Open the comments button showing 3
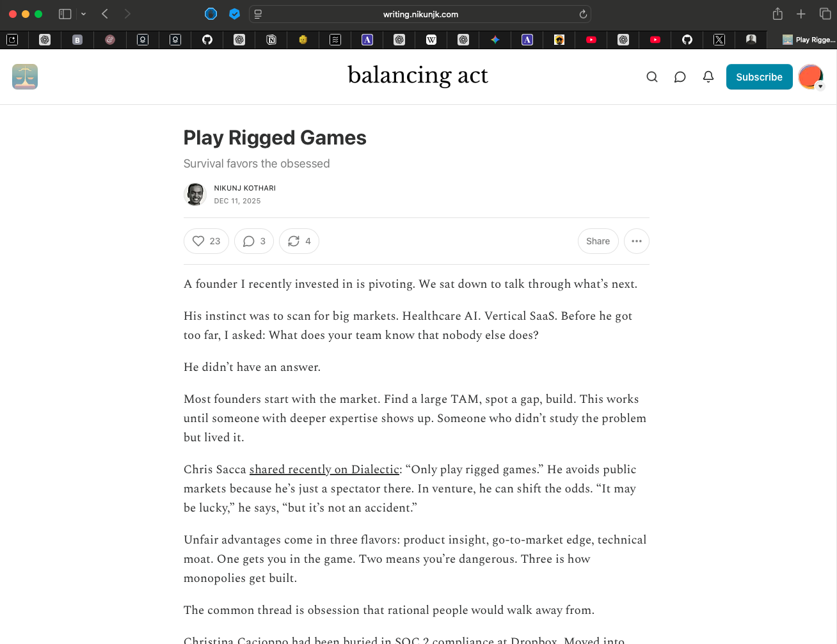This screenshot has height=644, width=837. (254, 241)
